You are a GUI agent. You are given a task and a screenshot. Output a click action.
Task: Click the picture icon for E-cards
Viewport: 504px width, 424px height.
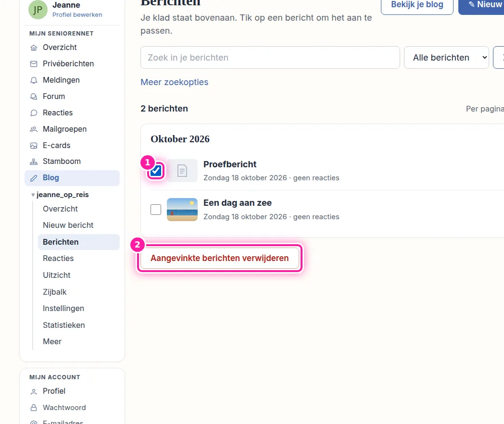tap(34, 146)
